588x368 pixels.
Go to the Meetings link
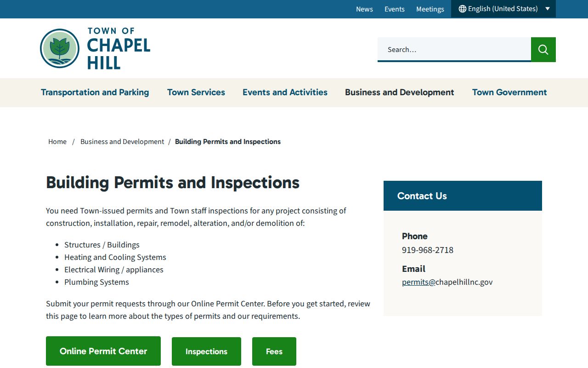pyautogui.click(x=430, y=9)
